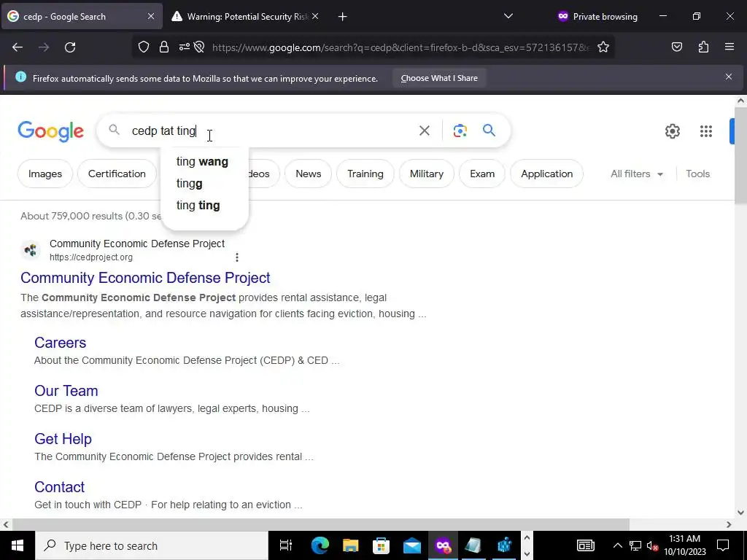Click the page vertical scrollbar thumb
This screenshot has height=560, width=747.
tap(740, 155)
